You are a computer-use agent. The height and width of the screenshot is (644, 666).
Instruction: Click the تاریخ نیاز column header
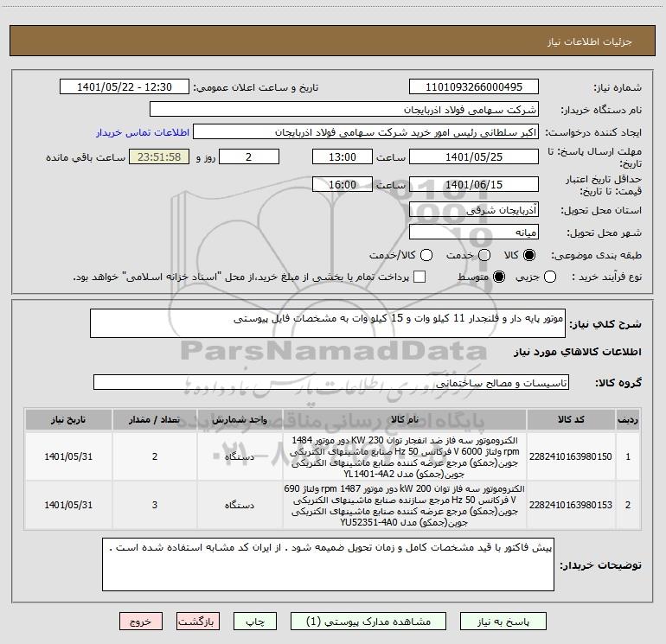(68, 419)
